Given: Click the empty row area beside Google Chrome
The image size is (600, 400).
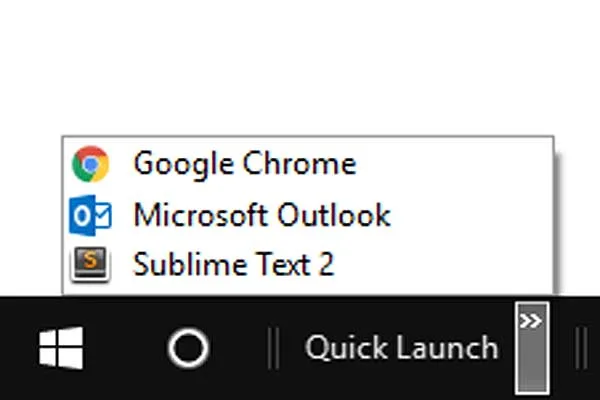Looking at the screenshot, I should (455, 164).
